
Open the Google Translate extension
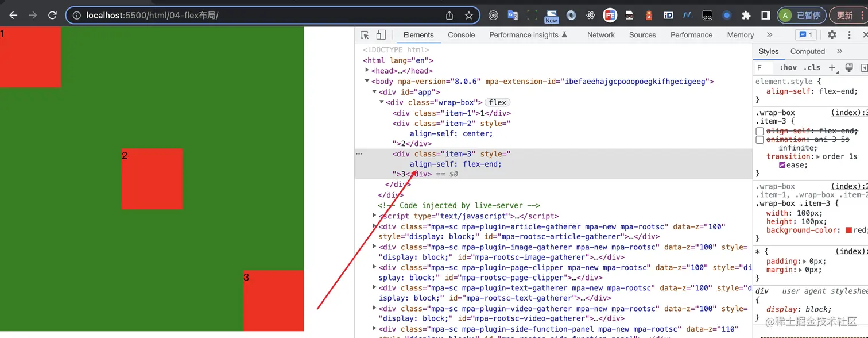click(513, 16)
